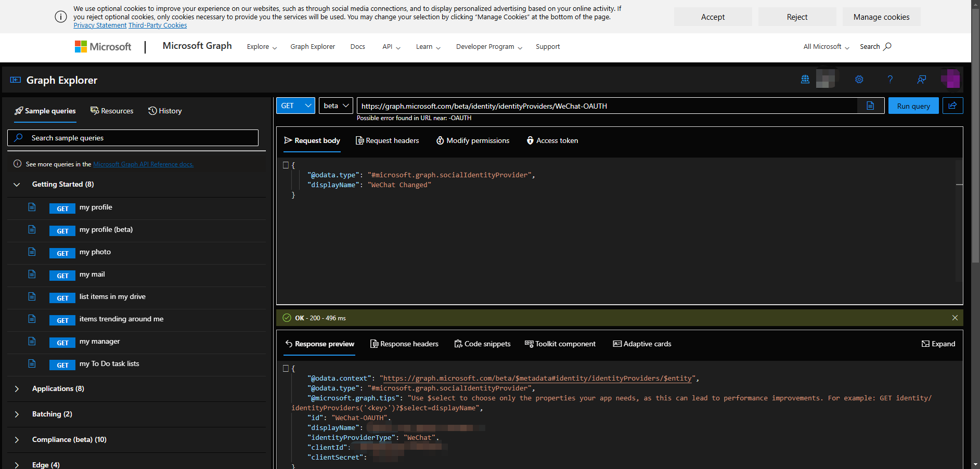
Task: Open the Request headers tab
Action: coord(387,140)
